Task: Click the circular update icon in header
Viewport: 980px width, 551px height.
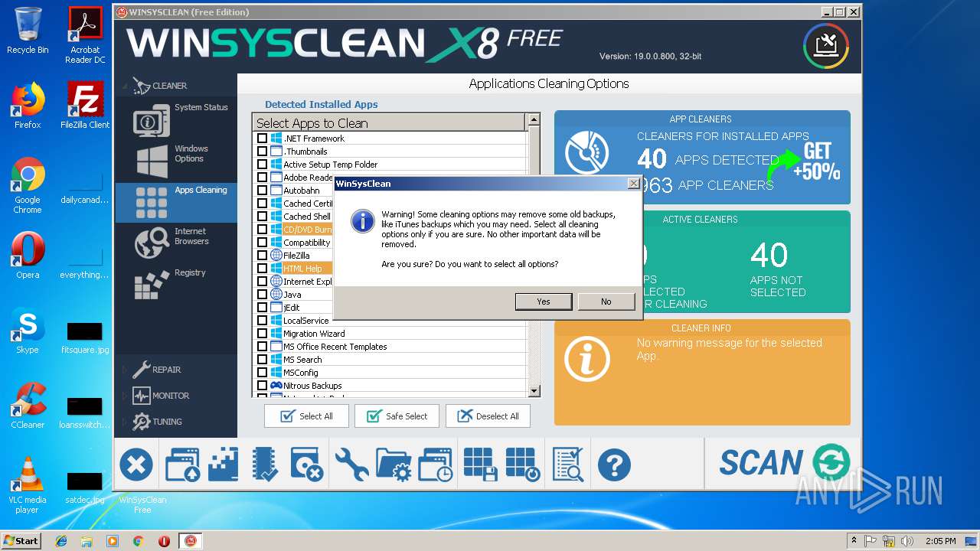Action: click(x=826, y=46)
